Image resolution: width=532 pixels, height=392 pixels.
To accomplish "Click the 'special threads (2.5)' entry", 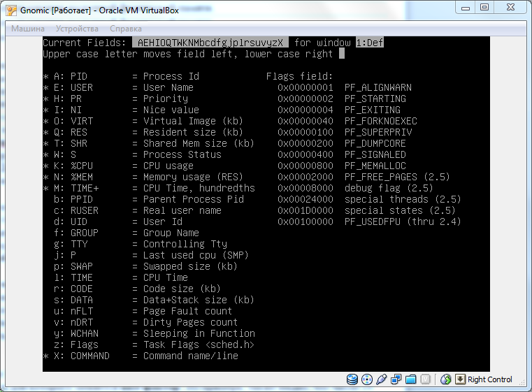I will pyautogui.click(x=403, y=199).
